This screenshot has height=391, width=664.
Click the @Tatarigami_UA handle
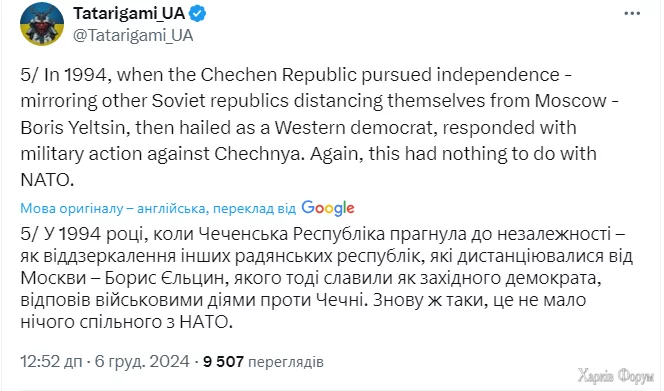click(x=133, y=36)
